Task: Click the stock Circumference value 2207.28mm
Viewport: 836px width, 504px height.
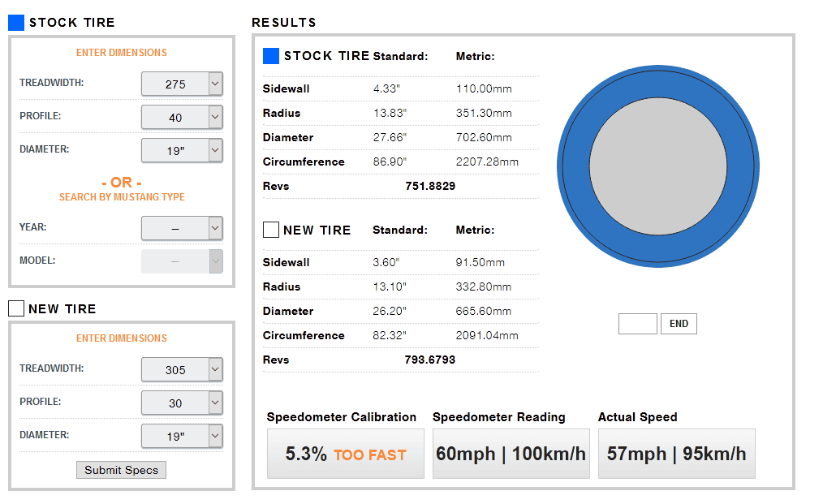Action: click(487, 162)
